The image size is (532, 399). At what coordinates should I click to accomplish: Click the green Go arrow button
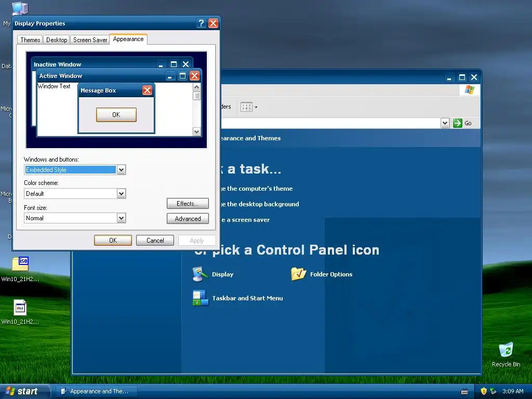pyautogui.click(x=457, y=123)
